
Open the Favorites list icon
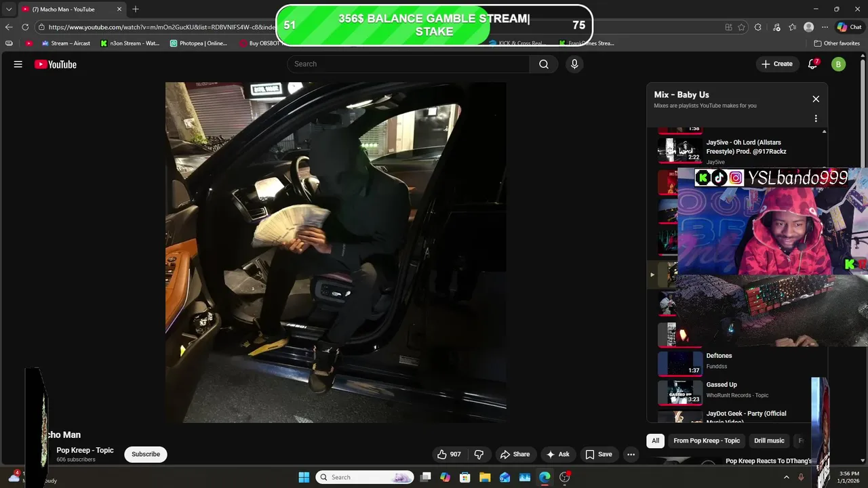click(792, 27)
